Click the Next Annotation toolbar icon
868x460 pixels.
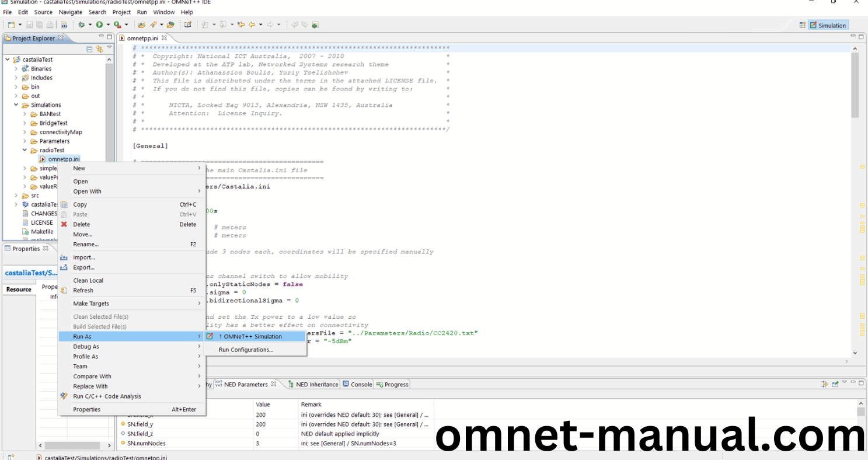tap(205, 25)
